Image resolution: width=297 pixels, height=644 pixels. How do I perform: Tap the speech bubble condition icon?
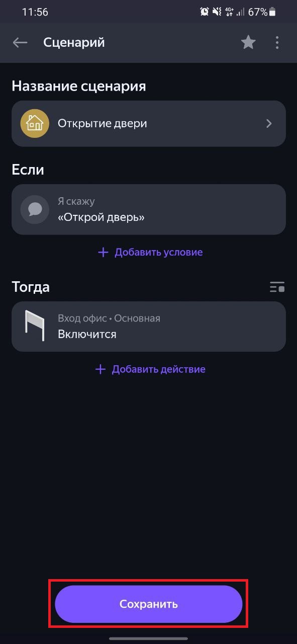click(35, 209)
